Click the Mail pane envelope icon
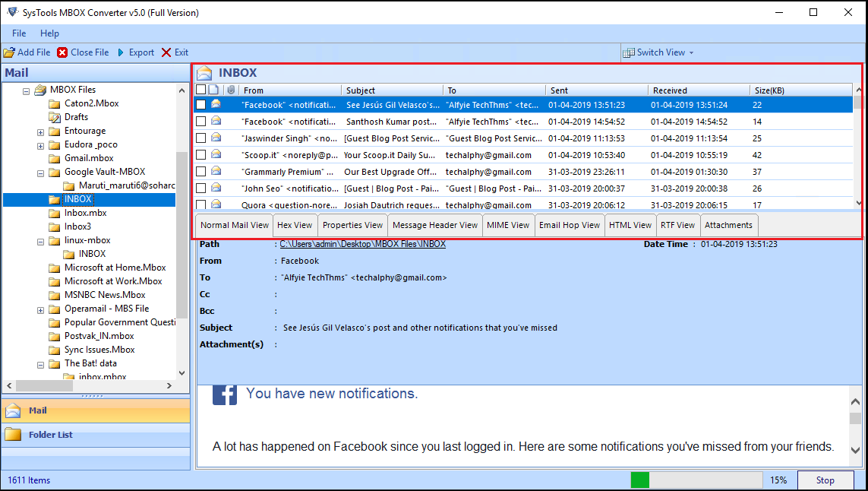 click(x=13, y=410)
